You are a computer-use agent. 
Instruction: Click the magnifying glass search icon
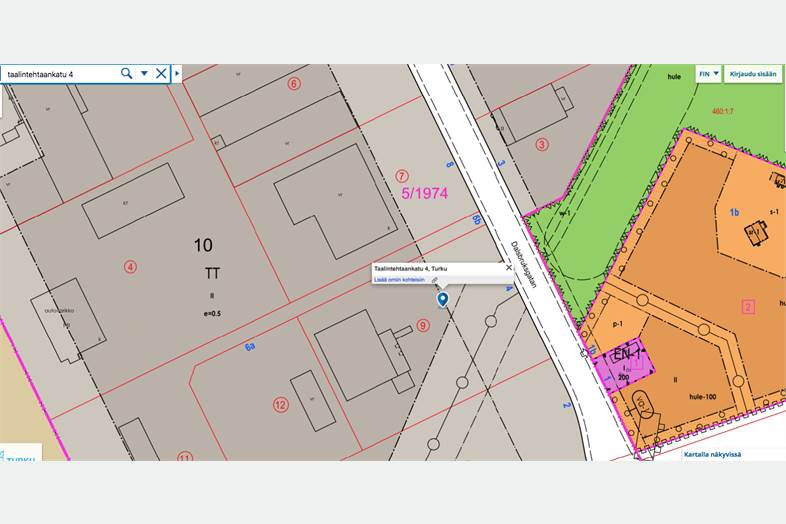pos(126,74)
